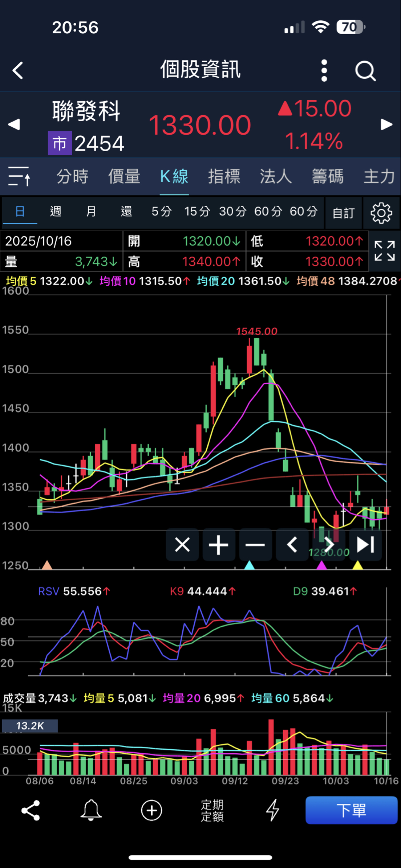Image resolution: width=401 pixels, height=868 pixels.
Task: Tap the lightning quick order icon
Action: pyautogui.click(x=272, y=810)
